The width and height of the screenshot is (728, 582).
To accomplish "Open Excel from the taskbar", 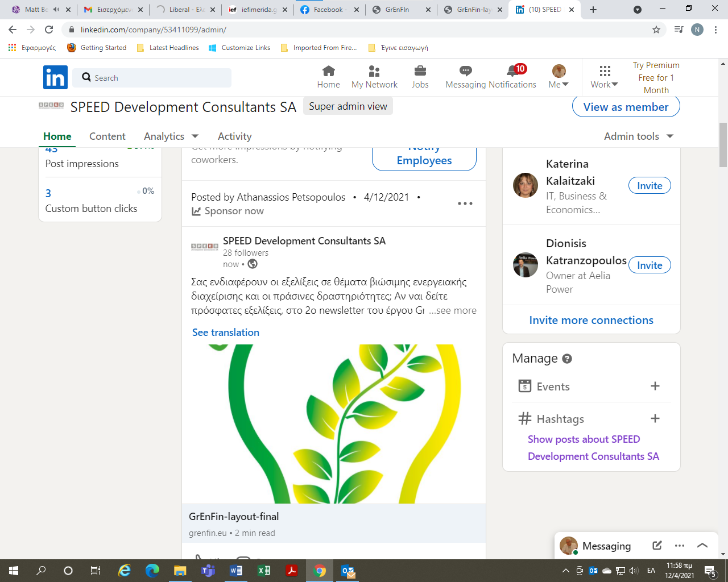I will pyautogui.click(x=263, y=571).
